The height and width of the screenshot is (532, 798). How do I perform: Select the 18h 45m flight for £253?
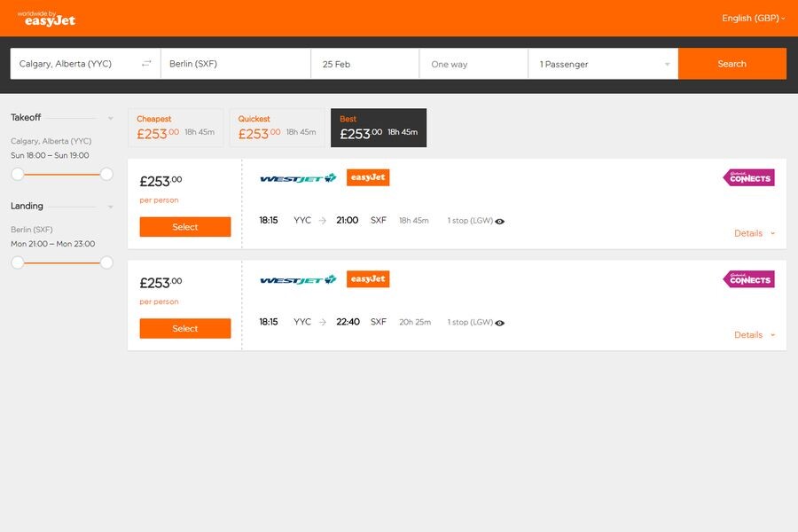pyautogui.click(x=184, y=226)
